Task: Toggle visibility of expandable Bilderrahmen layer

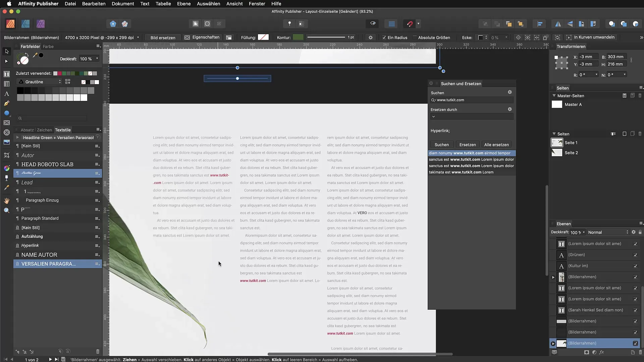Action: 635,277
